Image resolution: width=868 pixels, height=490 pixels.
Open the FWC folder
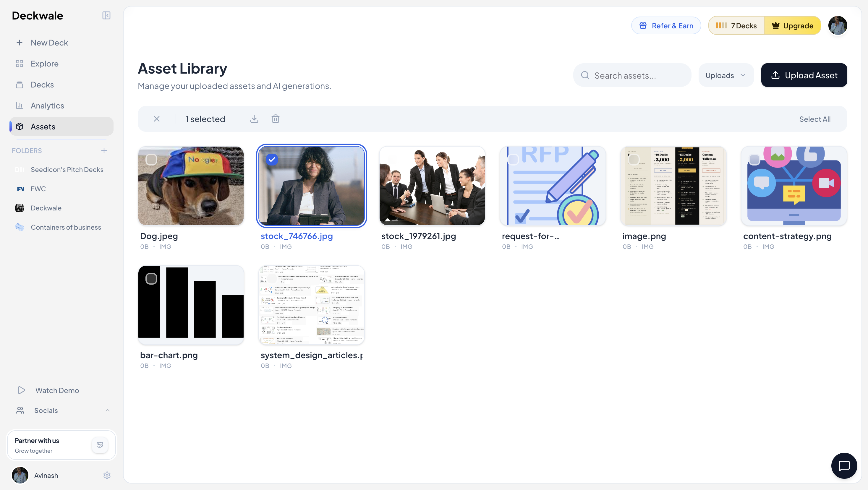(38, 189)
